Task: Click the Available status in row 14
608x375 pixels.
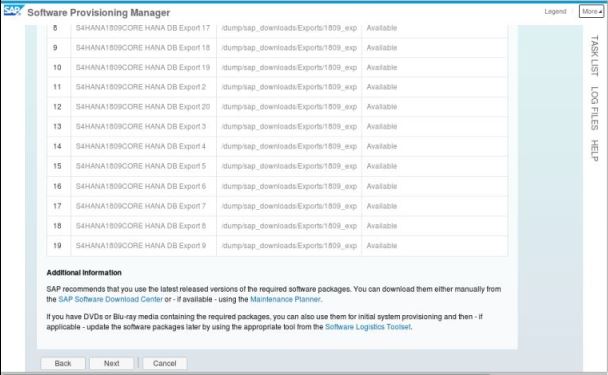Action: click(x=382, y=146)
